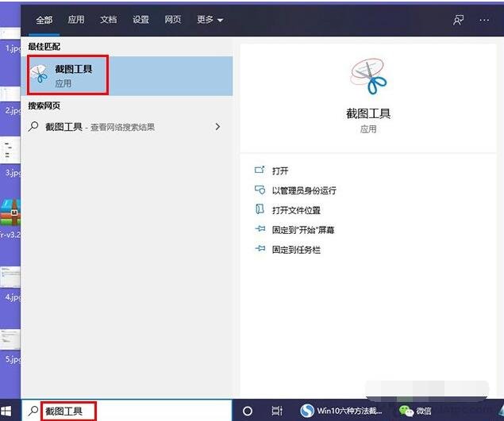Select the WinRAR archive desktop icon
This screenshot has height=421, width=504.
coord(10,218)
